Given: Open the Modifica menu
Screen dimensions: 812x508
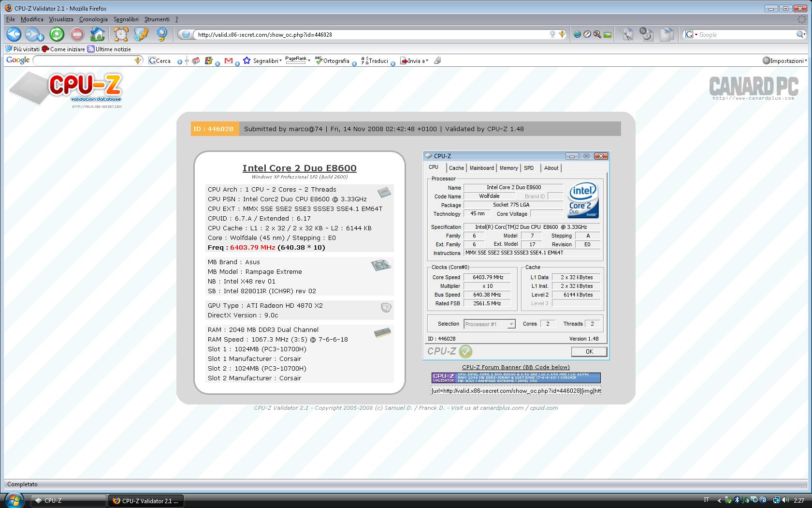Looking at the screenshot, I should pos(32,19).
